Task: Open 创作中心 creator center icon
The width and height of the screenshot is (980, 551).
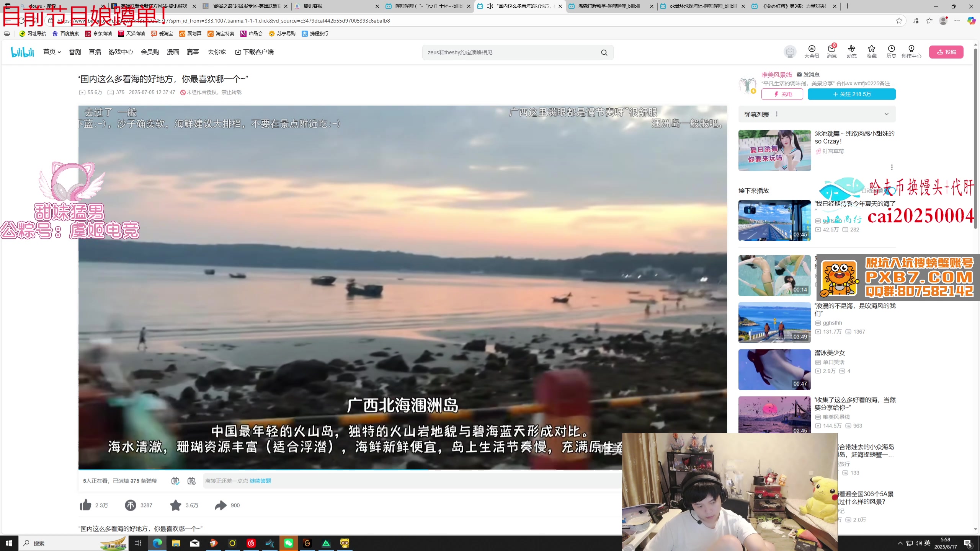Action: (x=911, y=52)
